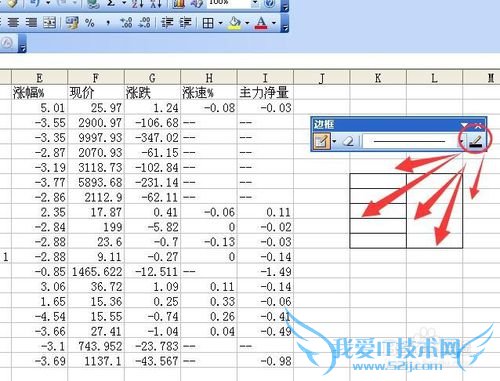Apply percent style to cells
Image resolution: width=500 pixels, height=381 pixels.
click(90, 23)
